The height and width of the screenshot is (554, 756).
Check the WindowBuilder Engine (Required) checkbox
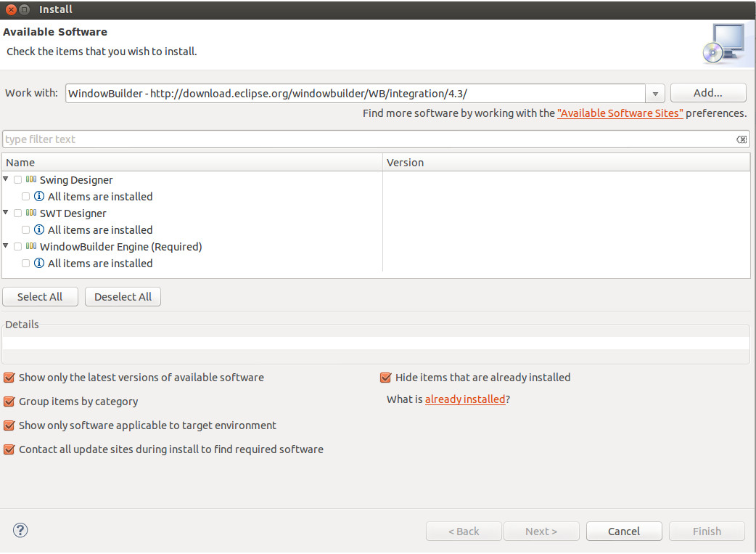tap(18, 247)
